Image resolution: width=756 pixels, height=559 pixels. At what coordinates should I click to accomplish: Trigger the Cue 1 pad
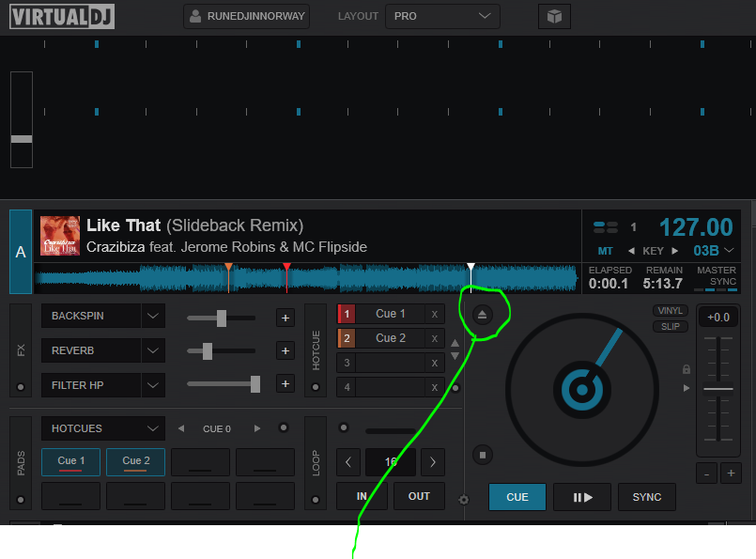[x=70, y=462]
